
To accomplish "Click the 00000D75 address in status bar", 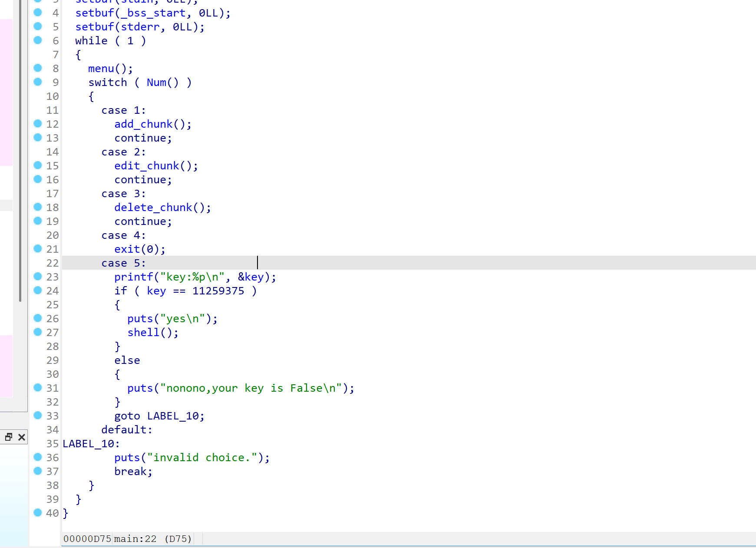I will [x=87, y=539].
